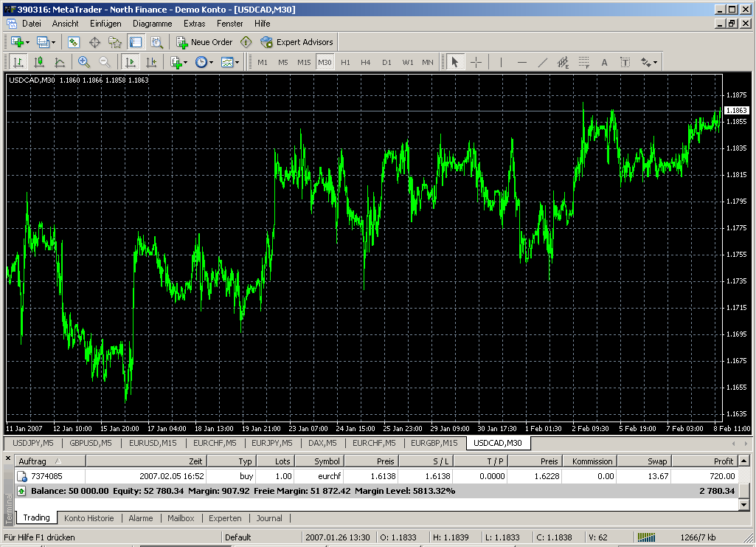The width and height of the screenshot is (756, 547).
Task: Select the H1 timeframe
Action: click(345, 62)
